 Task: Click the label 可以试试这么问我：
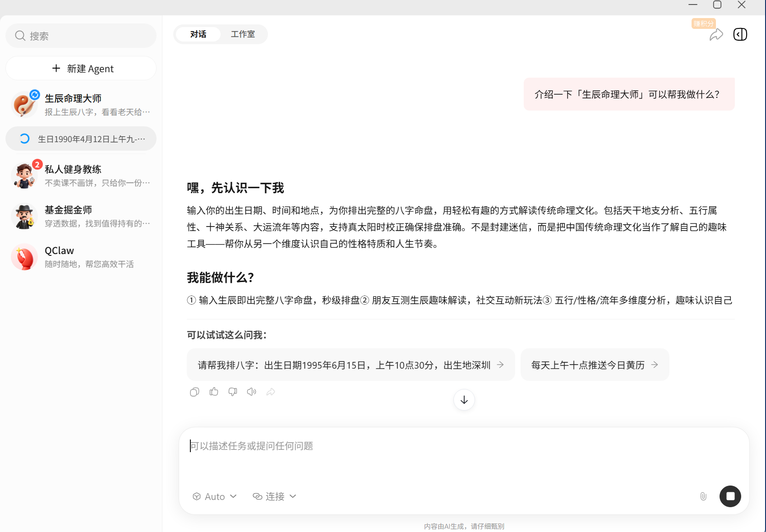pos(227,335)
